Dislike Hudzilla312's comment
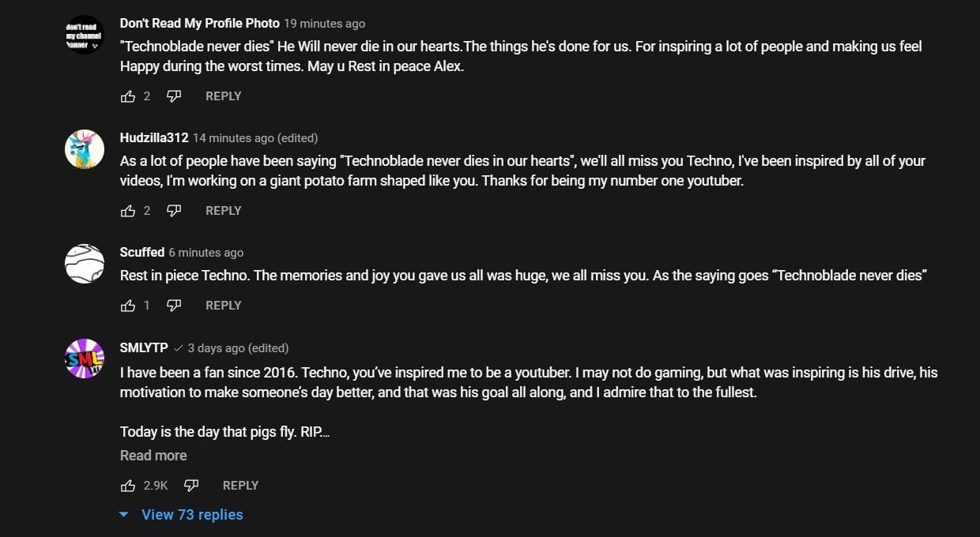This screenshot has height=537, width=980. click(x=173, y=210)
